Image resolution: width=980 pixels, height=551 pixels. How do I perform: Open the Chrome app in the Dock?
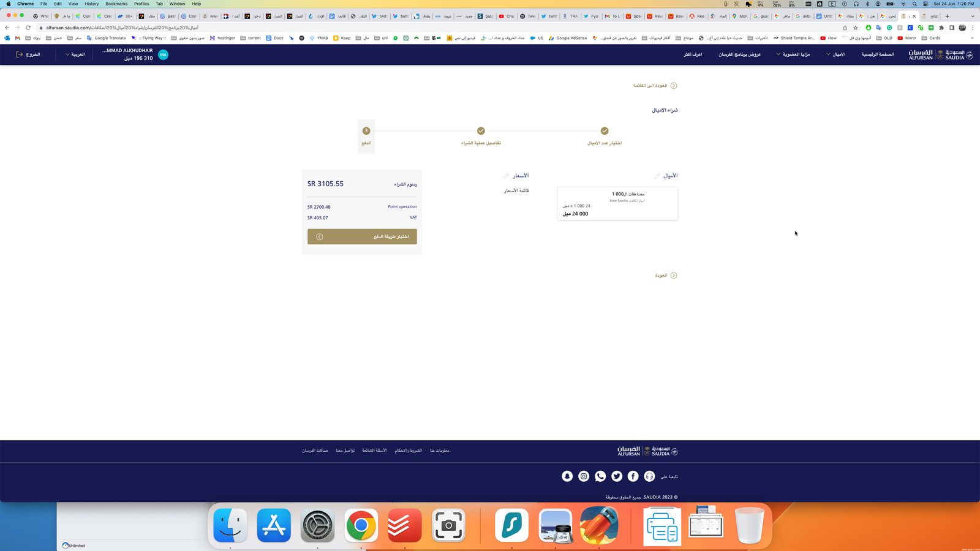click(361, 525)
